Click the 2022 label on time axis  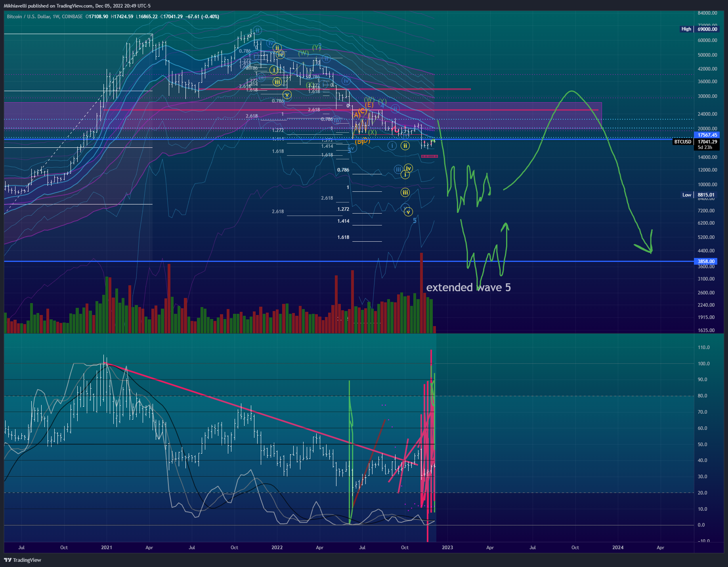click(277, 548)
